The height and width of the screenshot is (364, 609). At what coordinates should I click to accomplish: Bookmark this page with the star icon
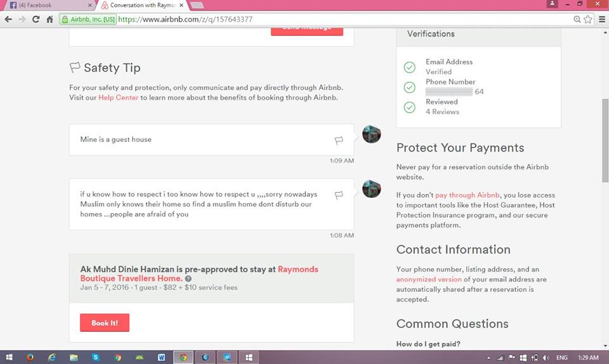coord(588,19)
